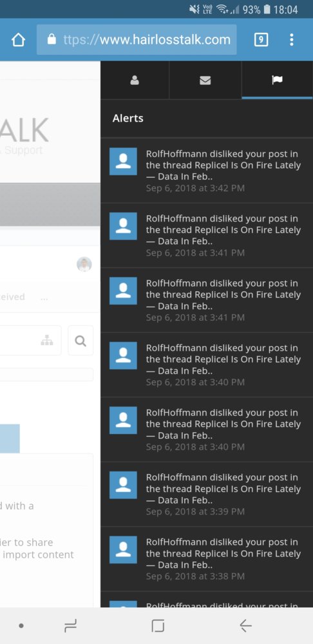The image size is (313, 644).
Task: Tap the search magnifier icon on page
Action: pyautogui.click(x=81, y=341)
